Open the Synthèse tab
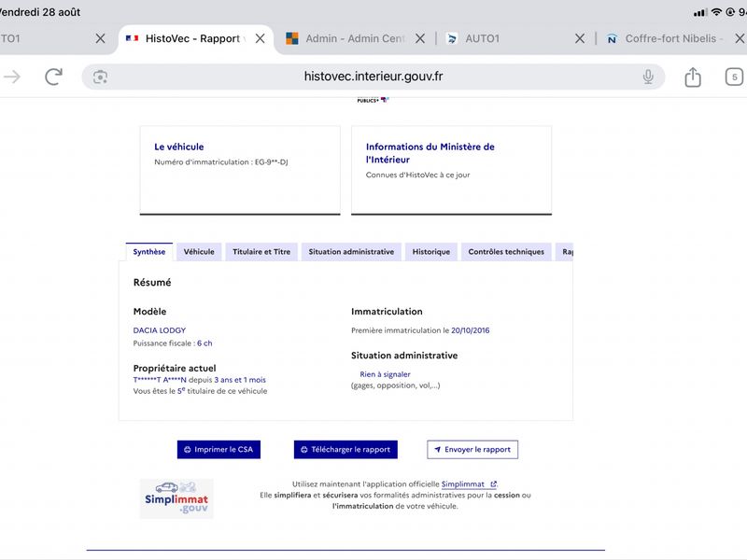Screen dimensions: 747x560 [x=149, y=252]
